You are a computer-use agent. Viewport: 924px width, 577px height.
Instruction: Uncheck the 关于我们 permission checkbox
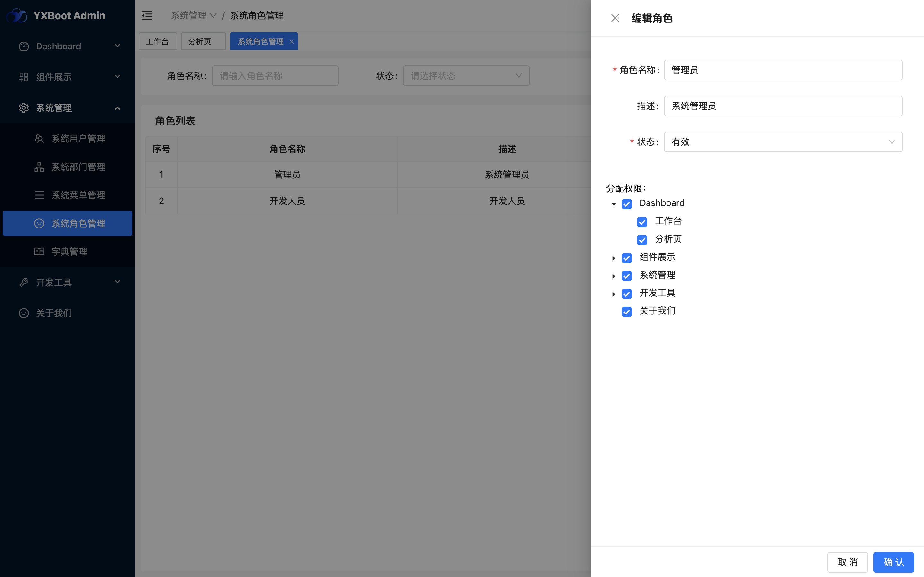pos(626,312)
